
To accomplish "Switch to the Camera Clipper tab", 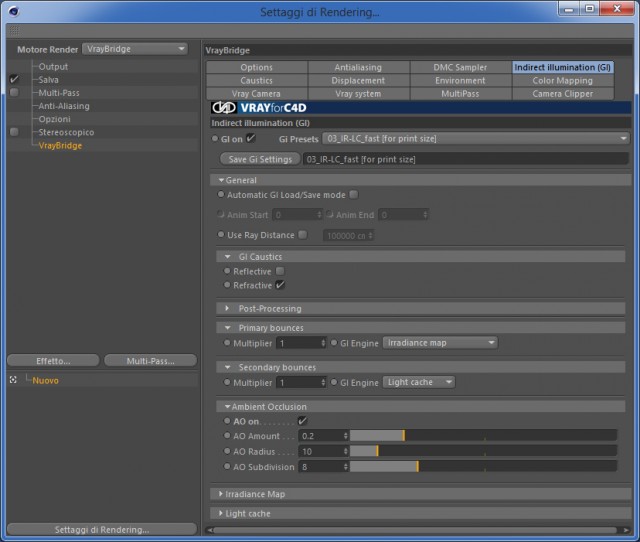I will pyautogui.click(x=562, y=93).
